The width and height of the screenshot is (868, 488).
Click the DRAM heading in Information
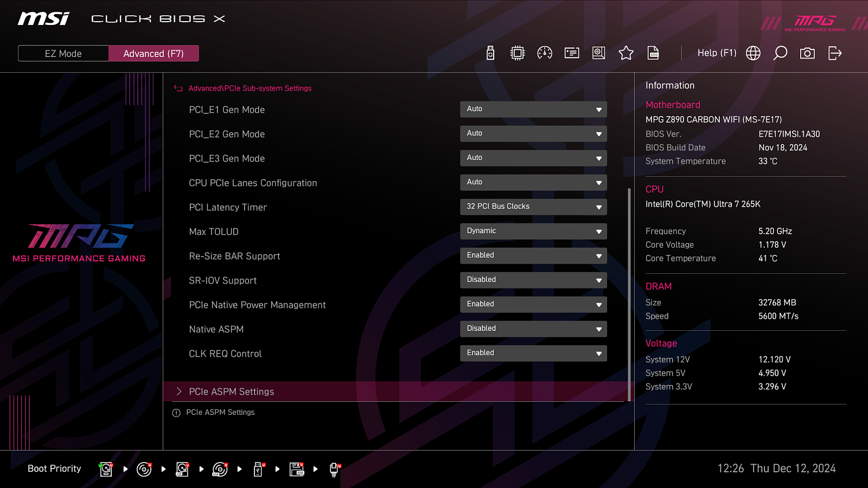(659, 286)
